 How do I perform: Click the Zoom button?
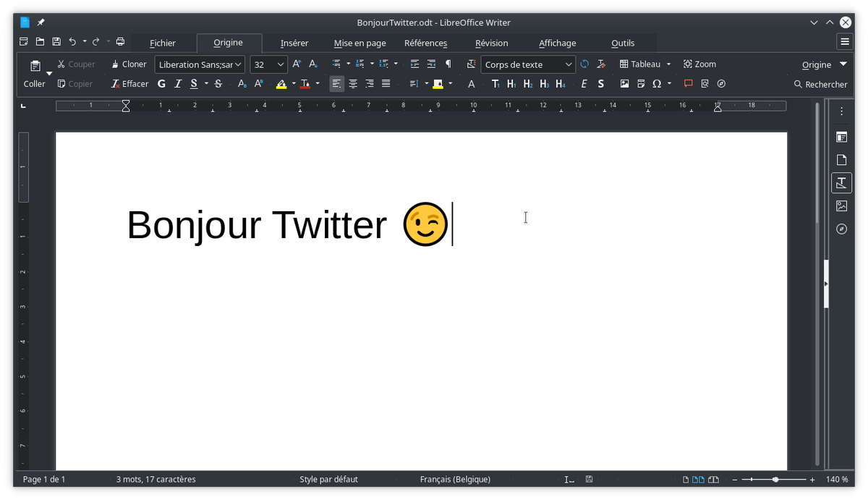[699, 64]
